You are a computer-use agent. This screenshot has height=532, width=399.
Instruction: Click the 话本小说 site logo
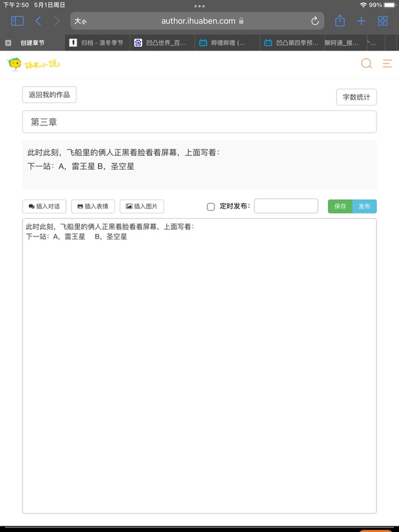click(33, 64)
